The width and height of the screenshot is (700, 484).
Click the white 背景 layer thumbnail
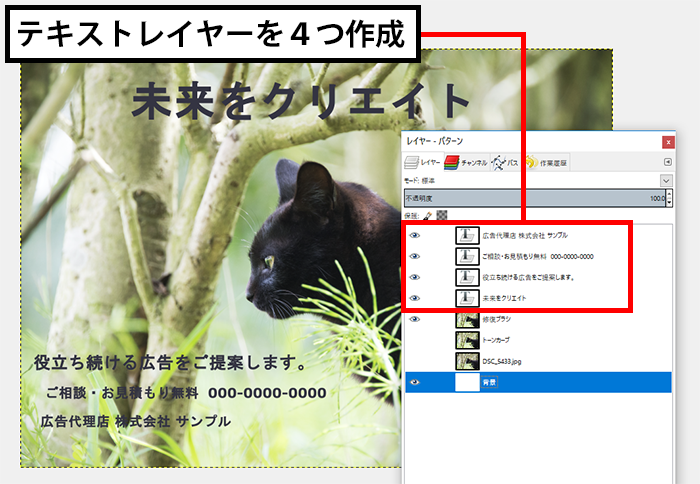pyautogui.click(x=467, y=382)
